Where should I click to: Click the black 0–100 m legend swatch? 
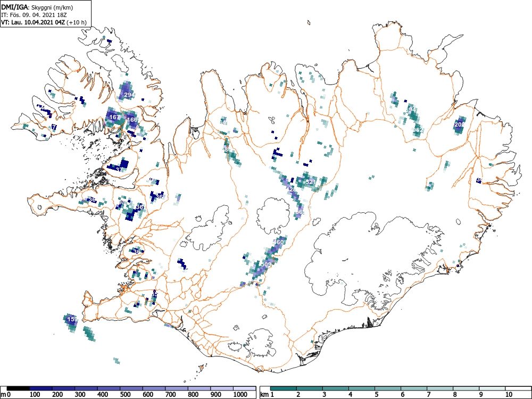tap(18, 388)
